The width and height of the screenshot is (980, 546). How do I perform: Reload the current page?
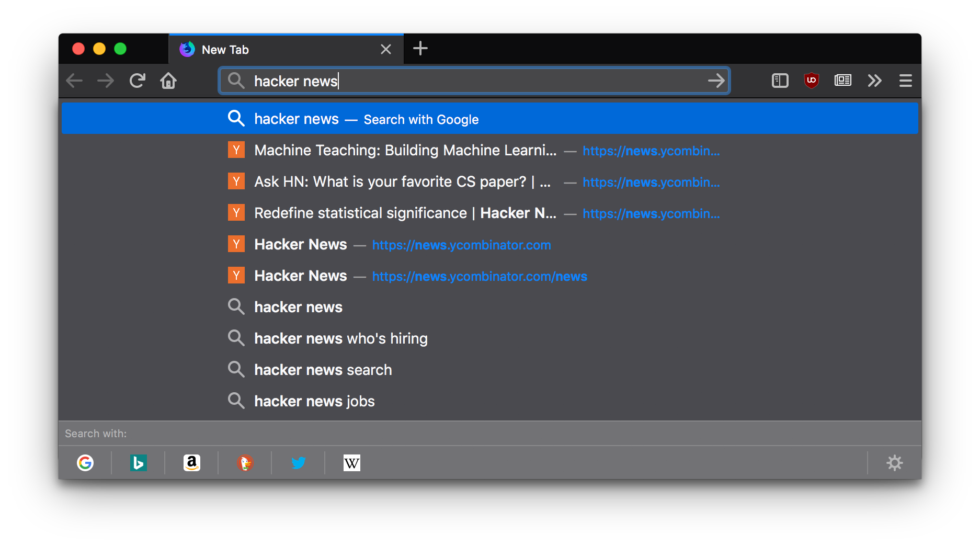(137, 81)
